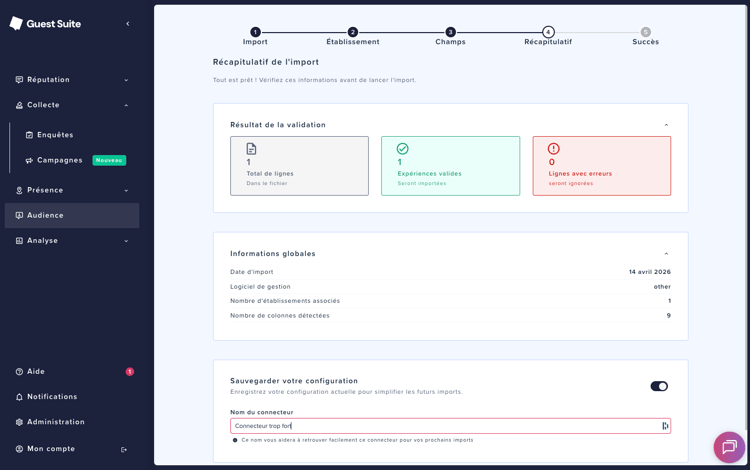Click the red error lines warning icon
Image resolution: width=750 pixels, height=470 pixels.
553,149
